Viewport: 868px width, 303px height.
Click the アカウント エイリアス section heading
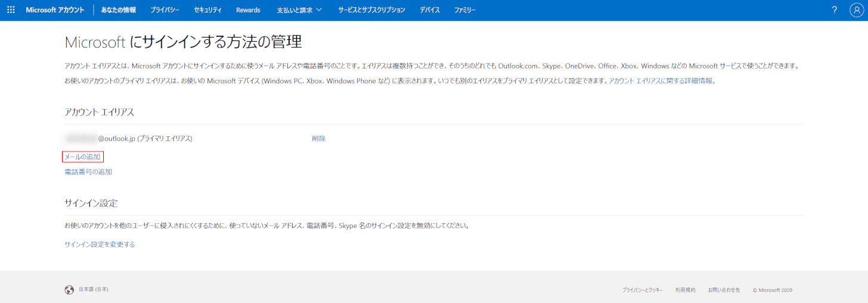(x=100, y=112)
